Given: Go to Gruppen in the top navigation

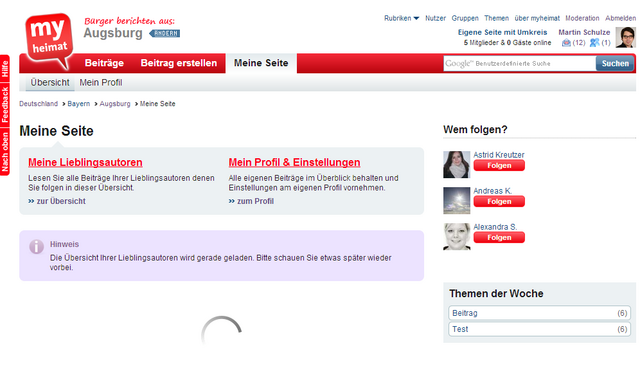Looking at the screenshot, I should click(x=465, y=18).
